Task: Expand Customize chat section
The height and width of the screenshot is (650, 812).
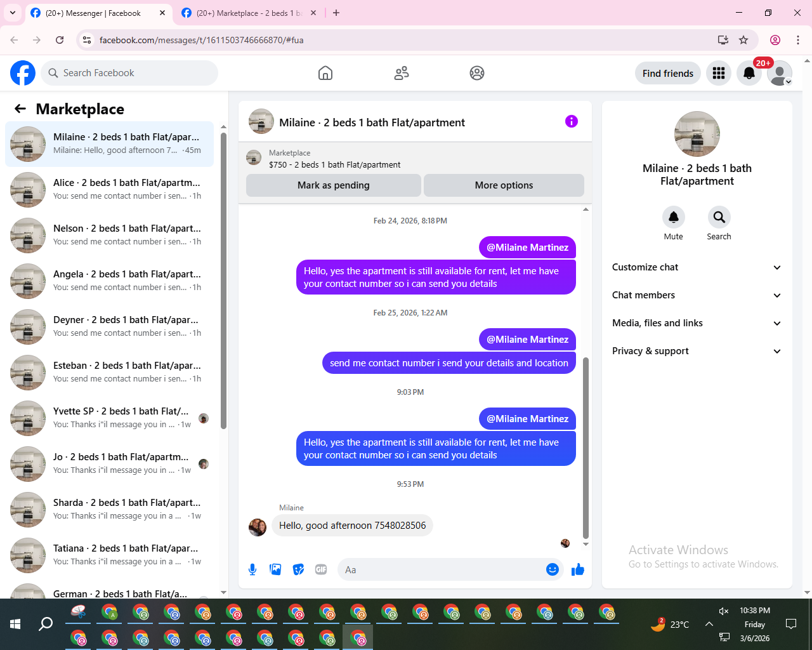Action: point(697,267)
